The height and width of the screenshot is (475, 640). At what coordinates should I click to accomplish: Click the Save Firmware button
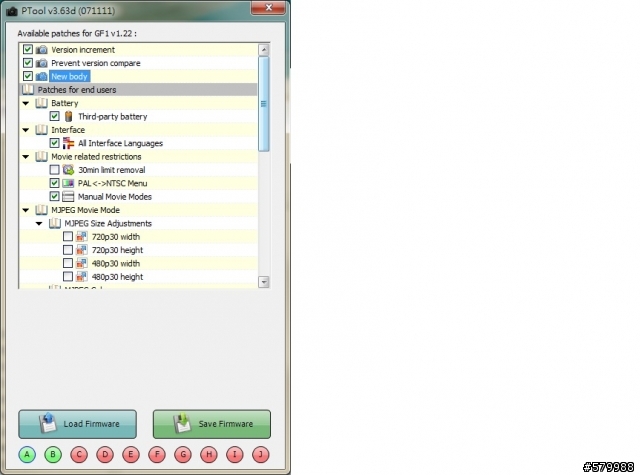click(x=212, y=424)
